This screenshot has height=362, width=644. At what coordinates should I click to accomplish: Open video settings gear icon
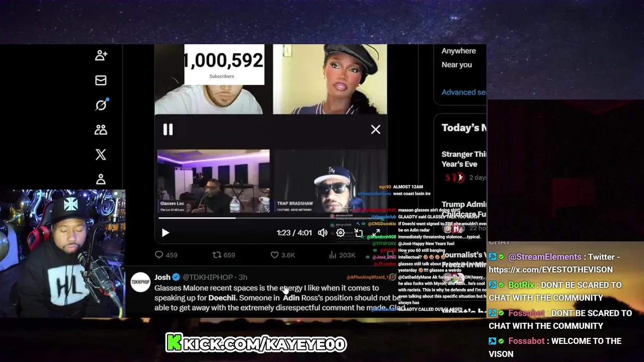(x=341, y=233)
